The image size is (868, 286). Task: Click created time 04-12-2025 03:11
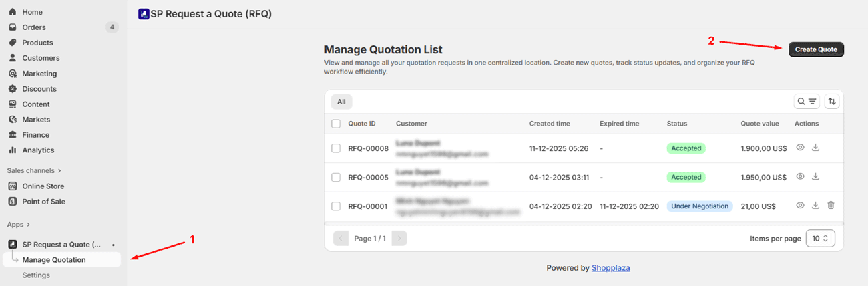559,178
